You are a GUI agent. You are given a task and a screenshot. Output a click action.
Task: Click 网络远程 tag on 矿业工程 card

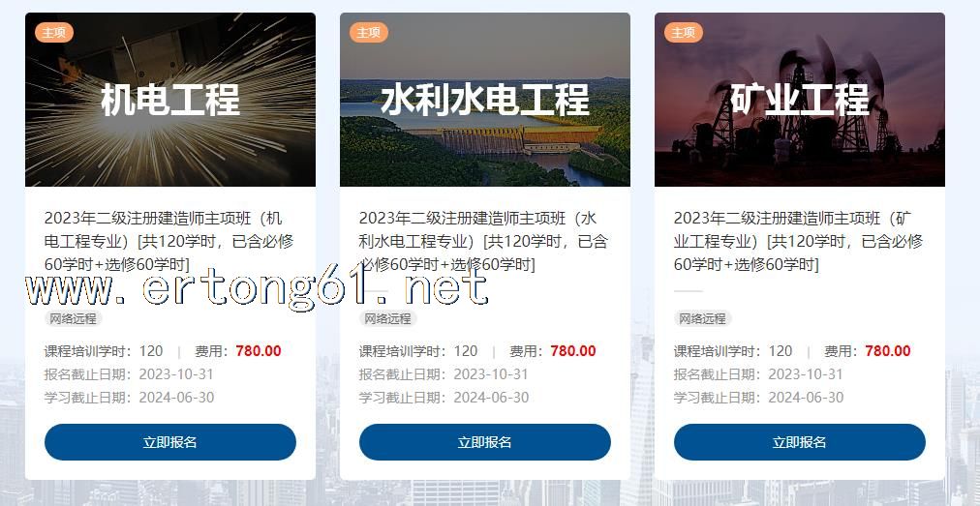click(x=702, y=318)
